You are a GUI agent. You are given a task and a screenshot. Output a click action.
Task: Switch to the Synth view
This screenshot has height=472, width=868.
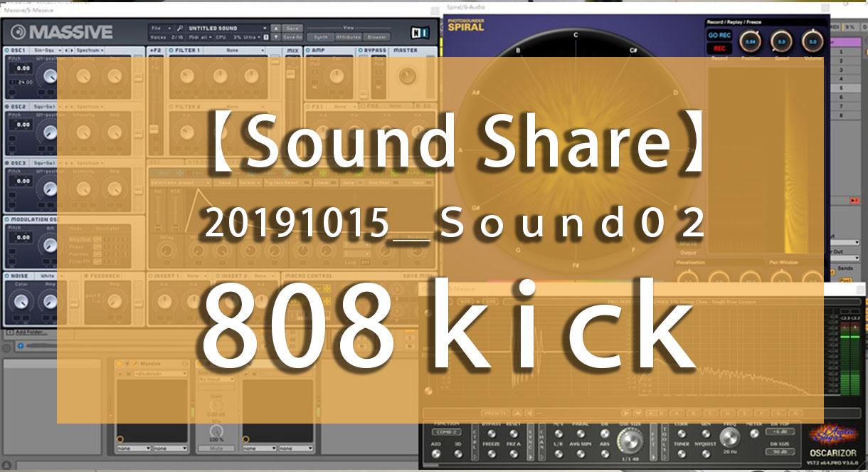(320, 37)
